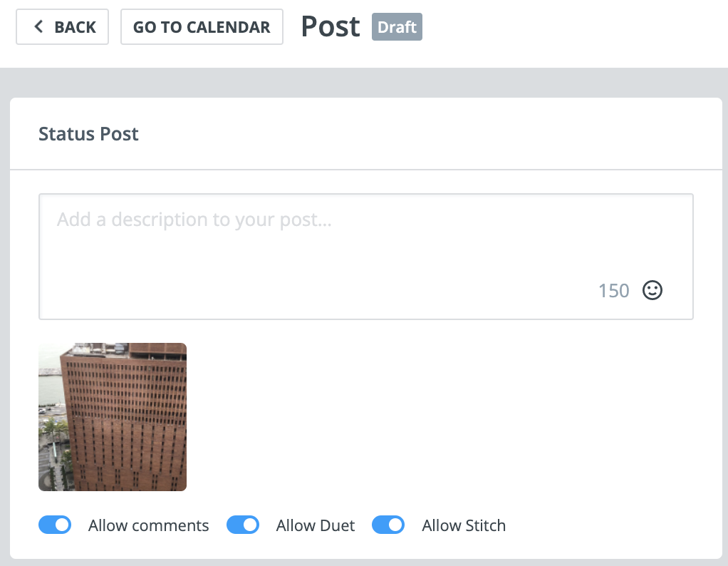This screenshot has width=728, height=566.
Task: Click empty header space after Draft badge
Action: point(571,27)
